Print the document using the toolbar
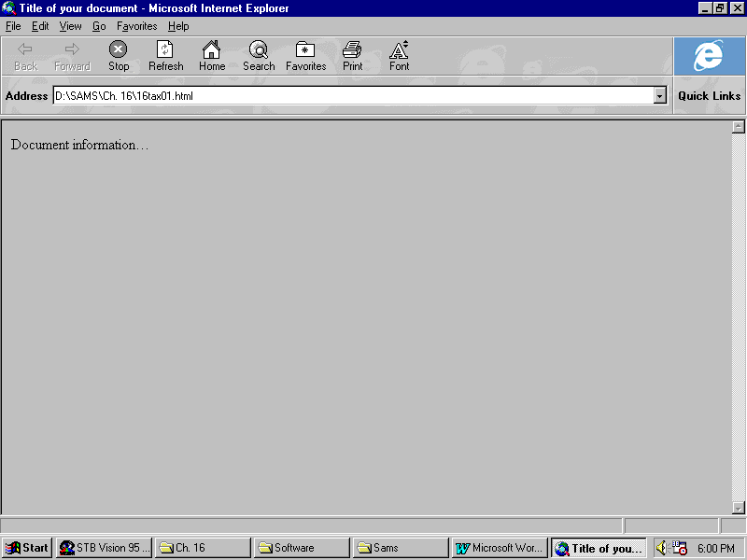747x560 pixels. click(x=352, y=56)
